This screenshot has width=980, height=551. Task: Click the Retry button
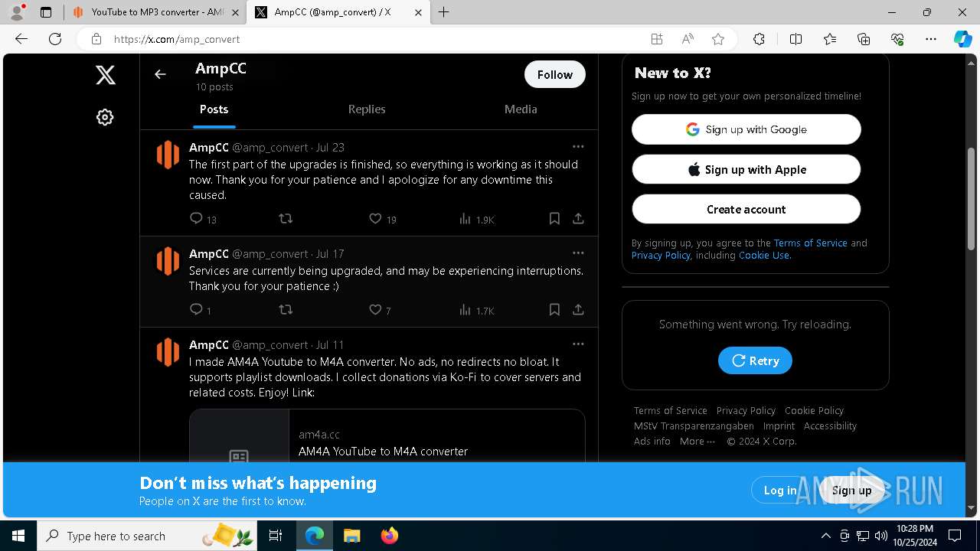pyautogui.click(x=755, y=360)
